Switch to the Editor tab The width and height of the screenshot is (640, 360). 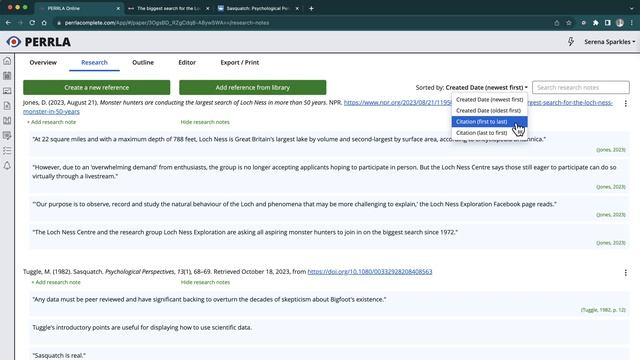(187, 62)
